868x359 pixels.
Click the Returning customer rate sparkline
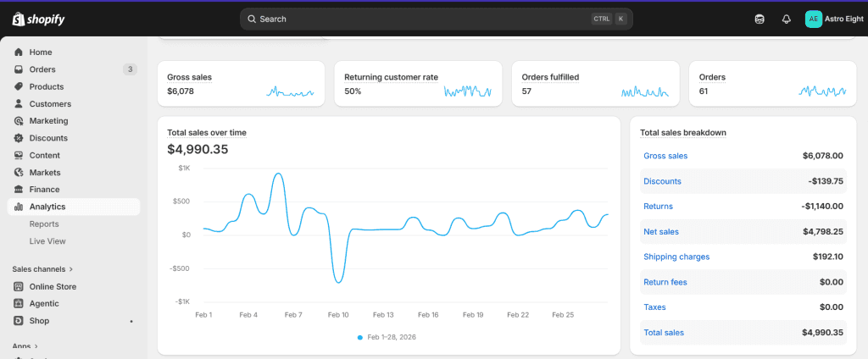click(x=468, y=91)
